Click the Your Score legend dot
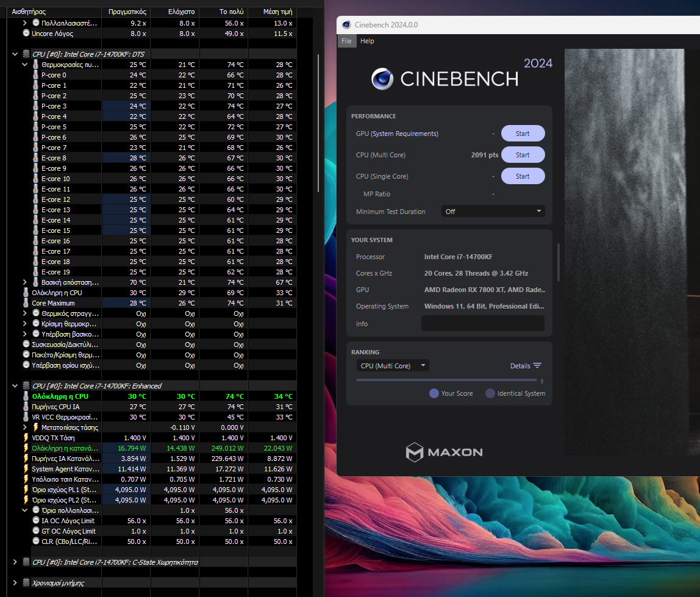This screenshot has width=700, height=597. 434,393
